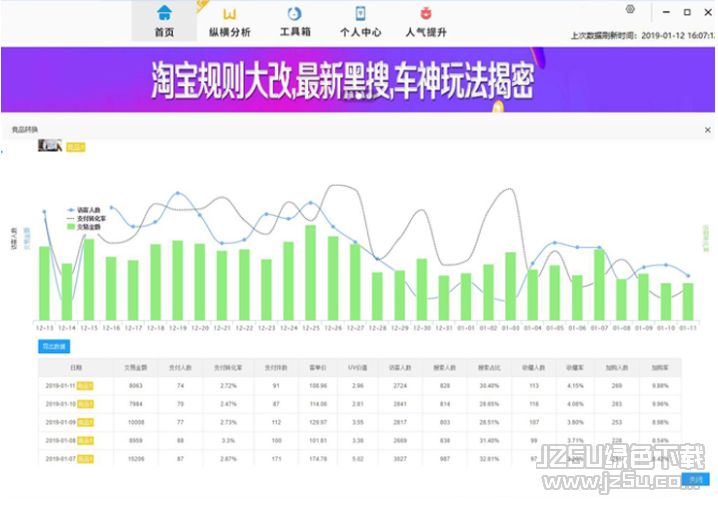Open the 工具箱 toolbox tab
718x508 pixels.
click(295, 22)
